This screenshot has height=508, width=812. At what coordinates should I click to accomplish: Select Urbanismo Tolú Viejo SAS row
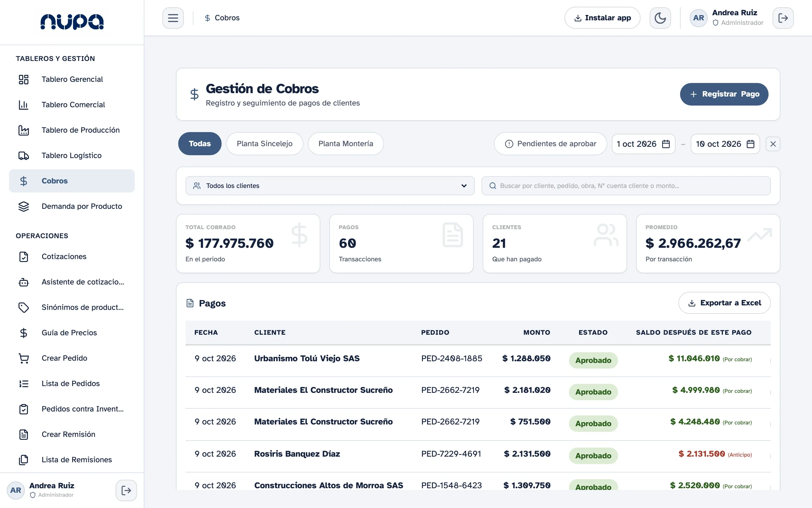tap(478, 360)
